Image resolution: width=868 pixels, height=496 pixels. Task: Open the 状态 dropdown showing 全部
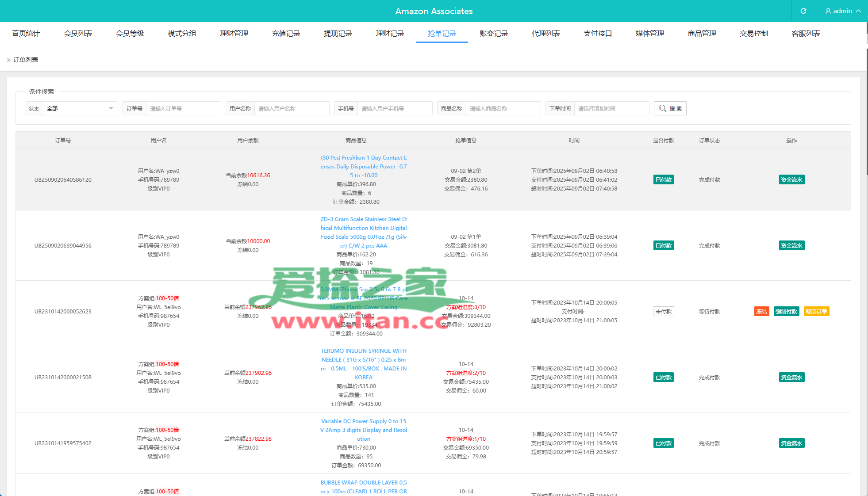point(80,108)
